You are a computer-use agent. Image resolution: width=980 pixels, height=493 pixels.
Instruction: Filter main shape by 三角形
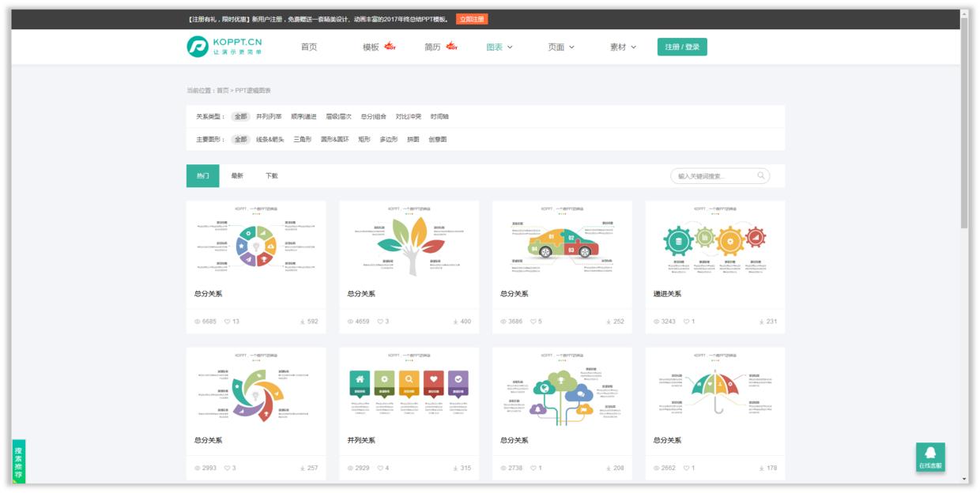pyautogui.click(x=302, y=139)
